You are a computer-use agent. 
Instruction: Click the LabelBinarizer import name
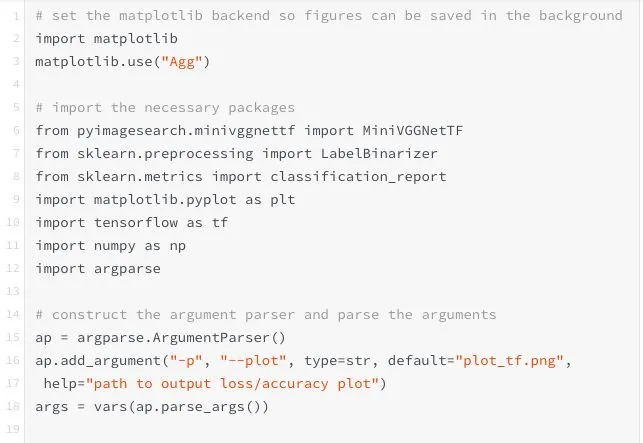point(379,154)
